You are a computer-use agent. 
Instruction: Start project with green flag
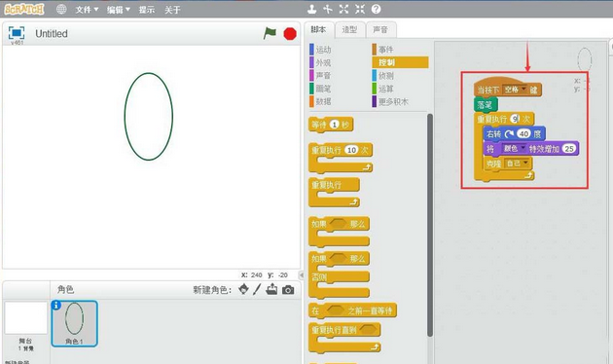point(270,33)
